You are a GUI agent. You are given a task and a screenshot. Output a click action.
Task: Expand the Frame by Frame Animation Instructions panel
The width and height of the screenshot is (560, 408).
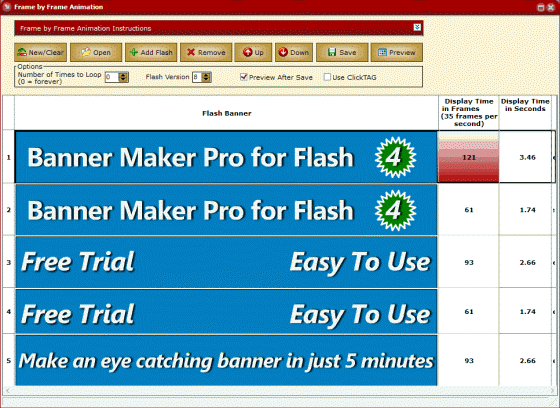pyautogui.click(x=417, y=28)
